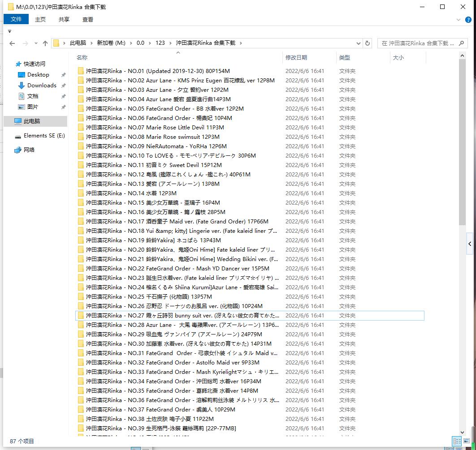The width and height of the screenshot is (476, 450).
Task: Switch to the 共享 ribbon tab
Action: tap(64, 19)
